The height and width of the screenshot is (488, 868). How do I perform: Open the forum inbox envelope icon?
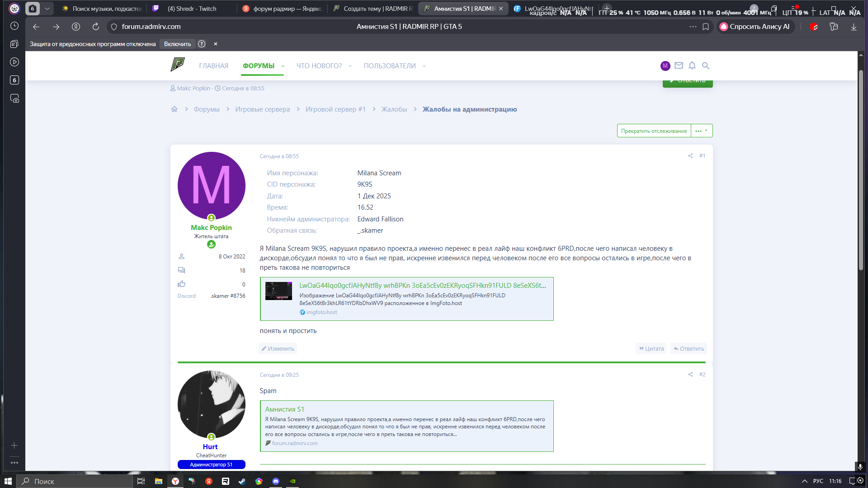pyautogui.click(x=679, y=66)
